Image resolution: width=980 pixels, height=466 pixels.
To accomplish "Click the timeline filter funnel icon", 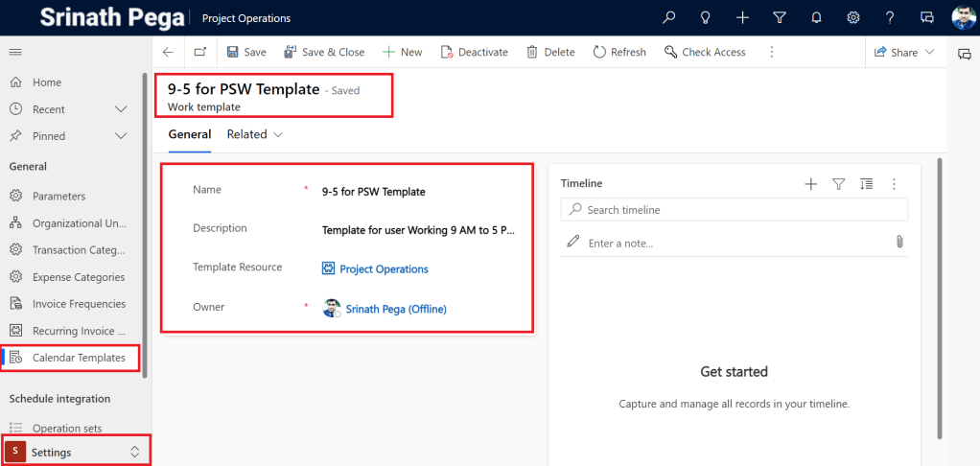I will click(838, 183).
